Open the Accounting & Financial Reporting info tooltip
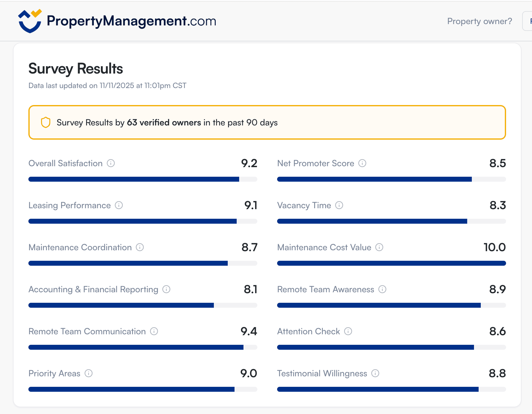 166,289
